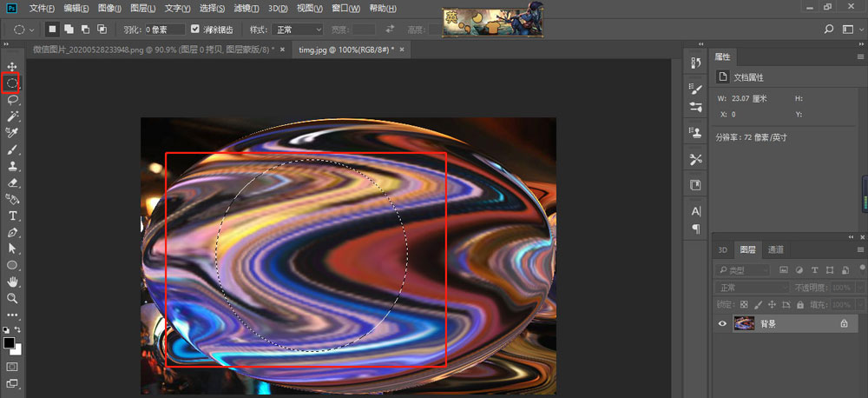Open the 样式 style dropdown

(299, 30)
